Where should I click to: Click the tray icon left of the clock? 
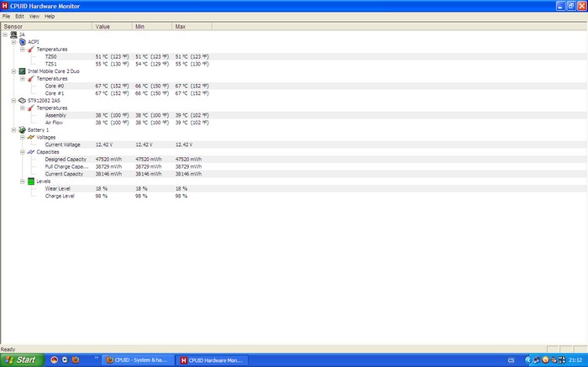(562, 360)
